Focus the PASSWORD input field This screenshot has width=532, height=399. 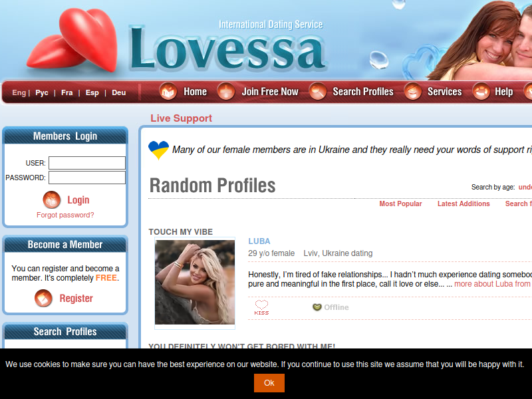pos(87,178)
